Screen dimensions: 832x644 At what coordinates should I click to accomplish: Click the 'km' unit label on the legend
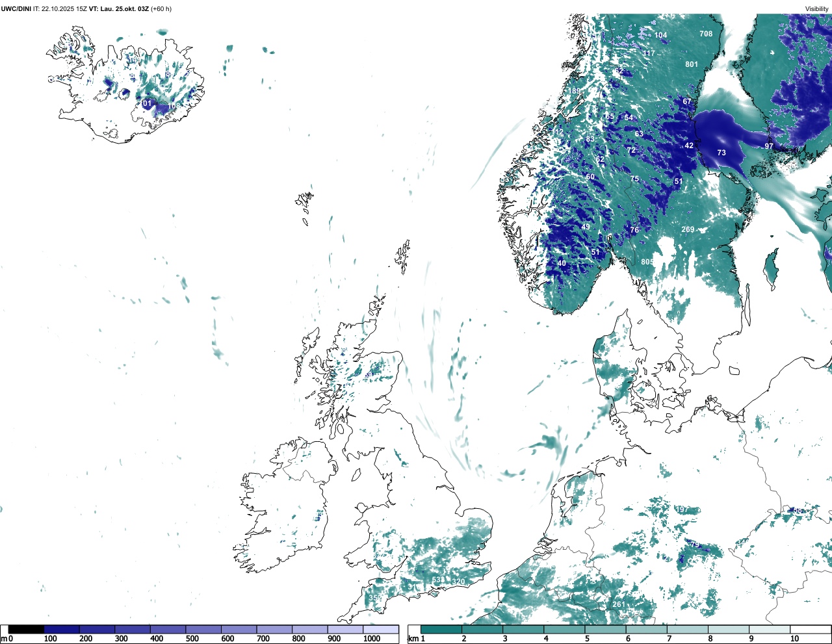click(x=413, y=639)
